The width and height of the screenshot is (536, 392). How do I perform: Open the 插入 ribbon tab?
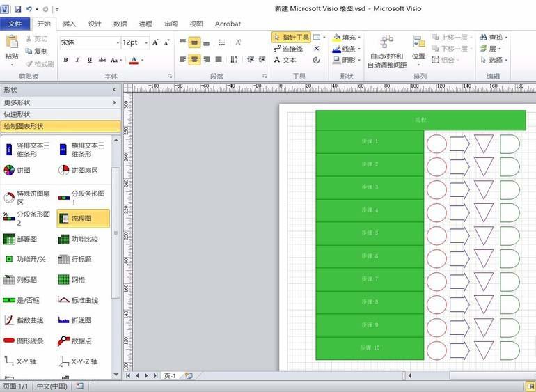click(70, 24)
